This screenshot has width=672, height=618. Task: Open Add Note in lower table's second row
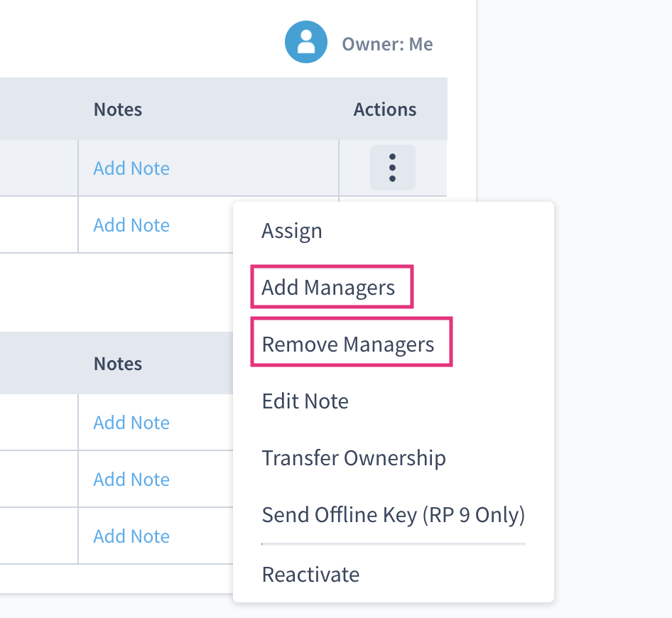pos(131,479)
